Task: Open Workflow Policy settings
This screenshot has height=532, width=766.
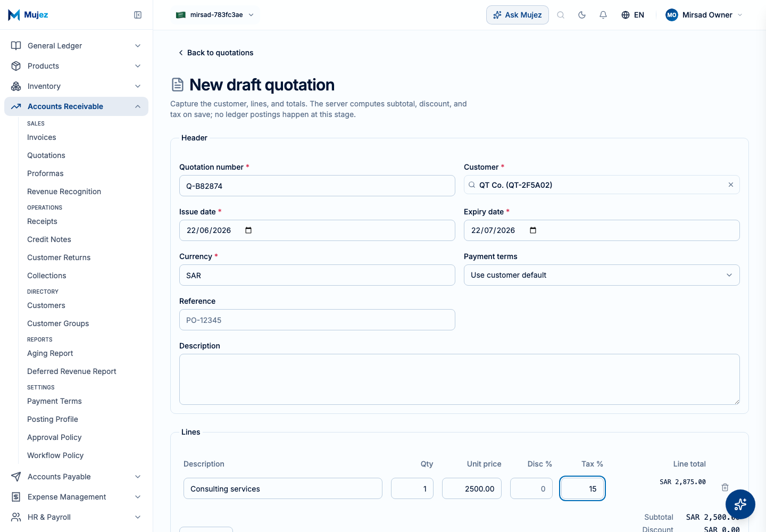Action: 55,455
